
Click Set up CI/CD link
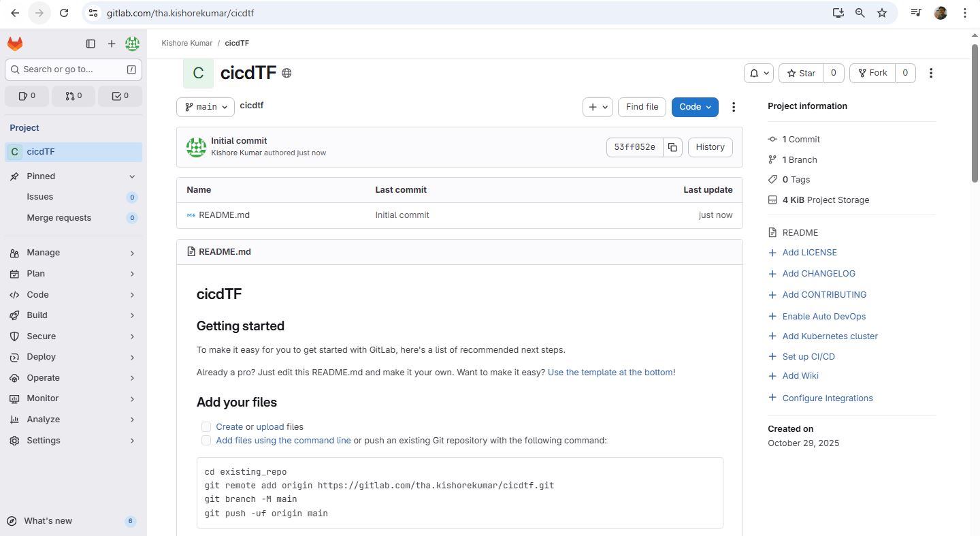coord(808,356)
